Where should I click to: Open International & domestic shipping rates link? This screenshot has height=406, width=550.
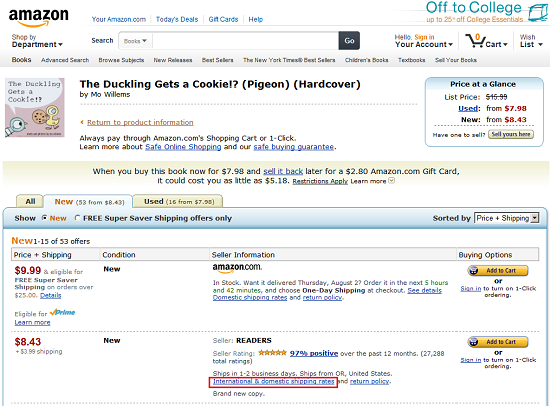tap(274, 381)
